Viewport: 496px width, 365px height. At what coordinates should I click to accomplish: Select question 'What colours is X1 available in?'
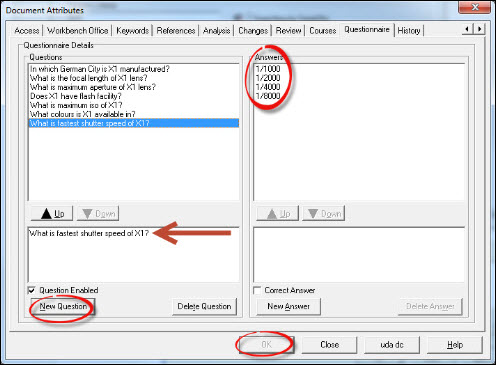coord(133,114)
